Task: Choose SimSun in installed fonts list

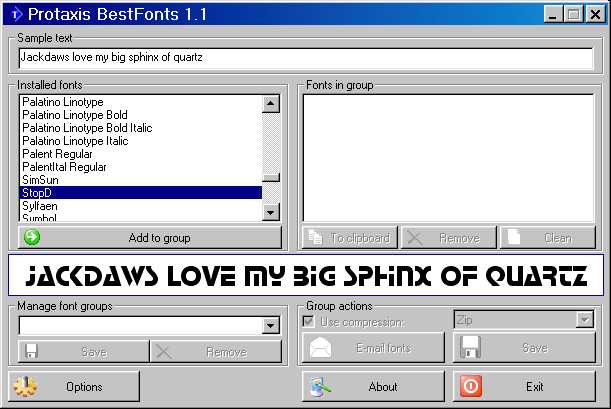Action: pyautogui.click(x=40, y=180)
